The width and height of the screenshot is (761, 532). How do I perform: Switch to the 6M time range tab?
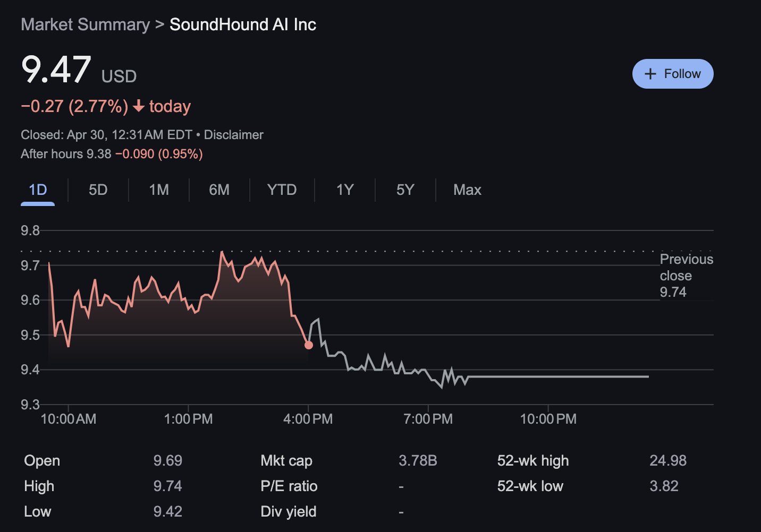point(219,190)
